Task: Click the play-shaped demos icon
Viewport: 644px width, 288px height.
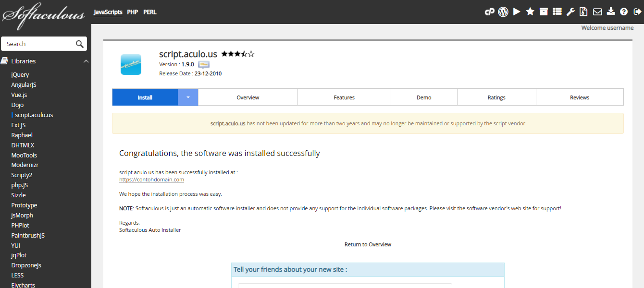Action: click(x=517, y=12)
